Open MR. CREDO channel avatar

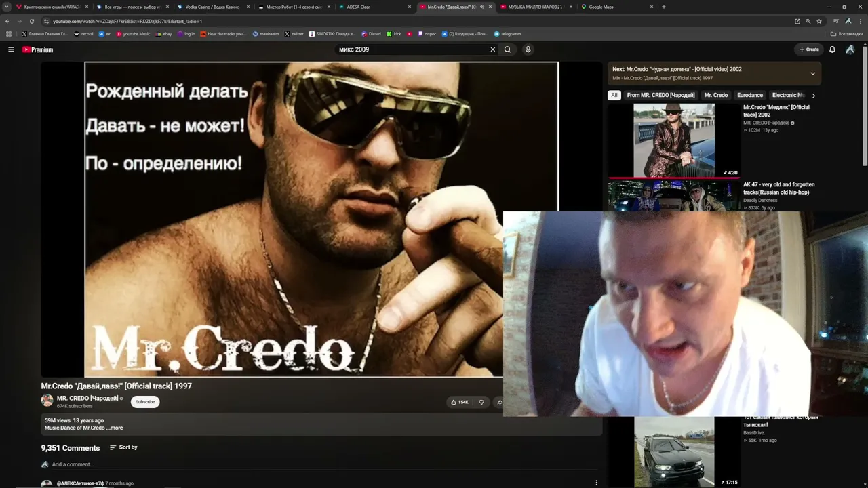47,401
